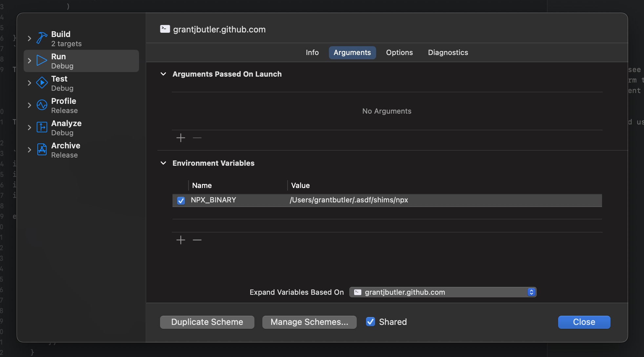
Task: Uncheck the Shared scheme checkbox
Action: click(371, 322)
